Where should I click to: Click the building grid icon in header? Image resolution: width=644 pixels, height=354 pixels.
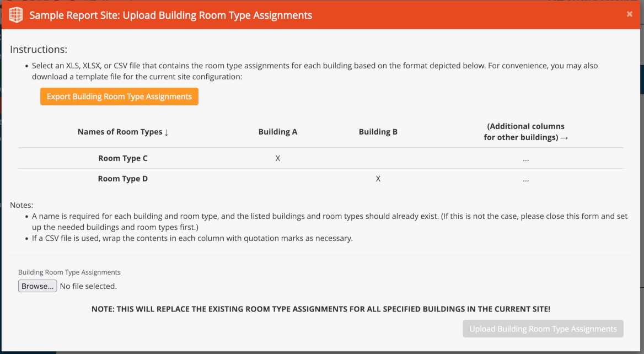(16, 15)
